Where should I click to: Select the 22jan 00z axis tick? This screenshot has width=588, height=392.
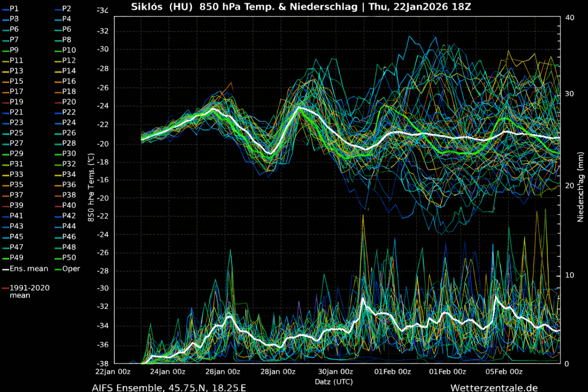tap(114, 371)
